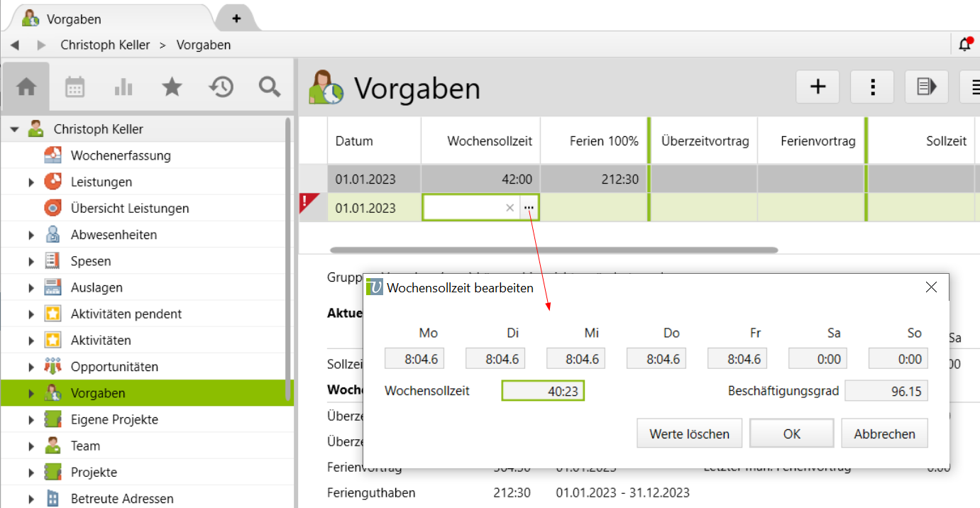The image size is (980, 508).
Task: Expand the Abwesenheiten tree node
Action: coord(31,235)
